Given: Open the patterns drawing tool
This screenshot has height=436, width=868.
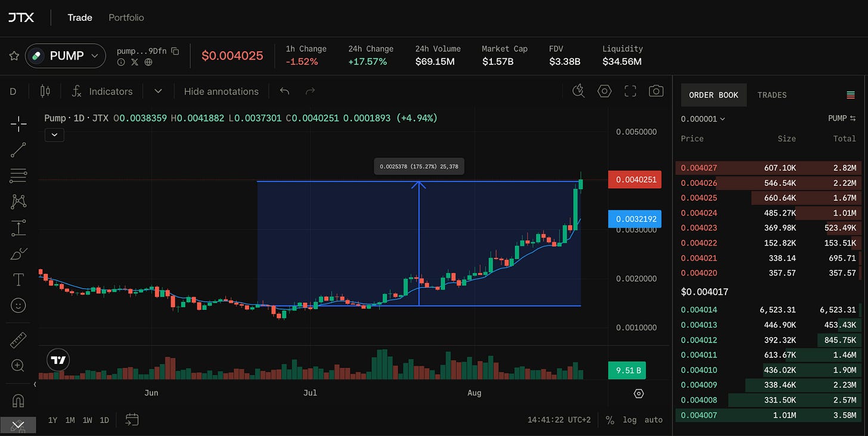Looking at the screenshot, I should pyautogui.click(x=18, y=201).
